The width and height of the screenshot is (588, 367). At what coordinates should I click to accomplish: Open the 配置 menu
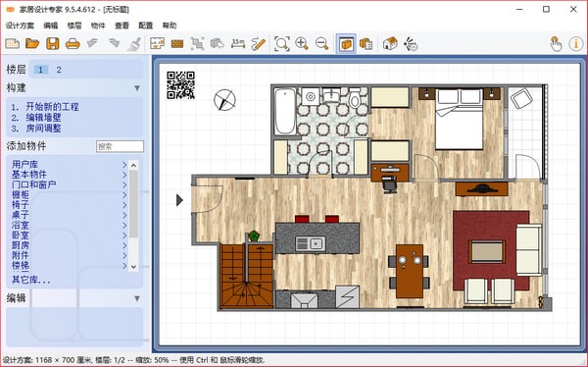[x=145, y=26]
